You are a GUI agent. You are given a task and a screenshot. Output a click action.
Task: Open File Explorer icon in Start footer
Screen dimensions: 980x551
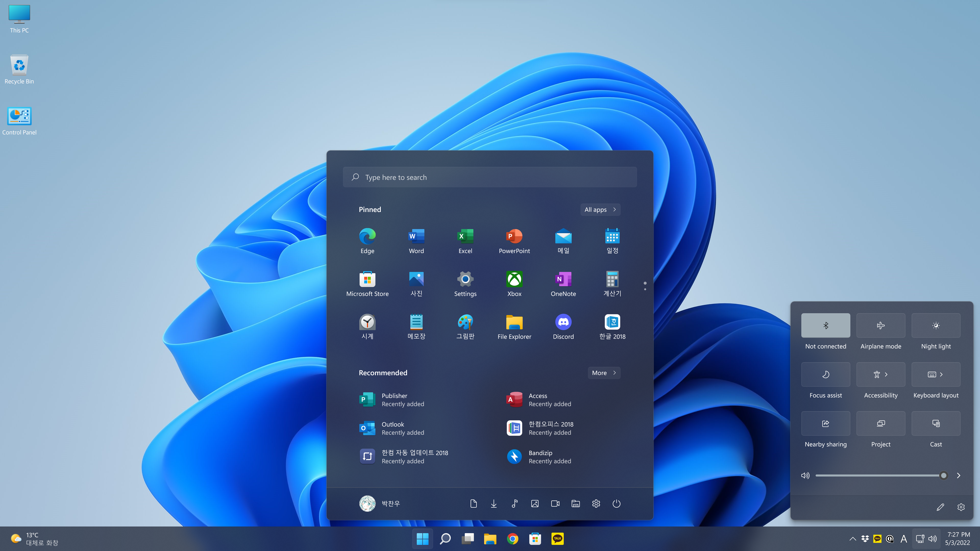click(575, 504)
